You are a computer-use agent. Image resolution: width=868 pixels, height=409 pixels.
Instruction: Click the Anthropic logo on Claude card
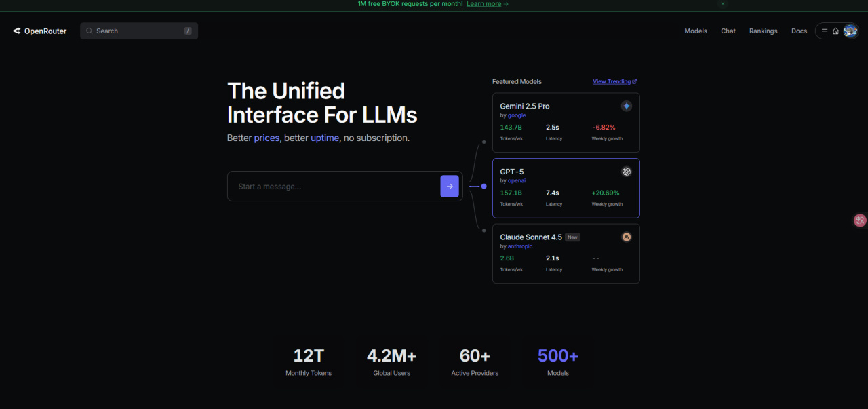pos(627,237)
